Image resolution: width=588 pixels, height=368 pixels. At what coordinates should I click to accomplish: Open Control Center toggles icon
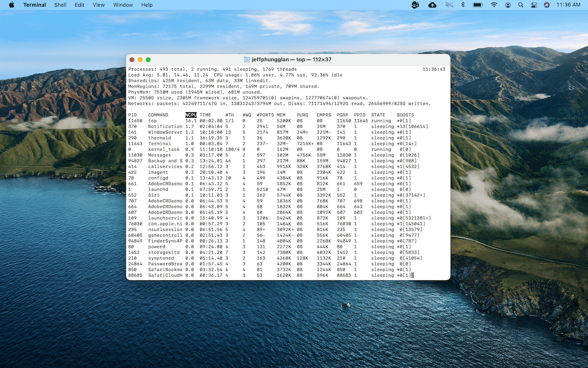click(534, 5)
